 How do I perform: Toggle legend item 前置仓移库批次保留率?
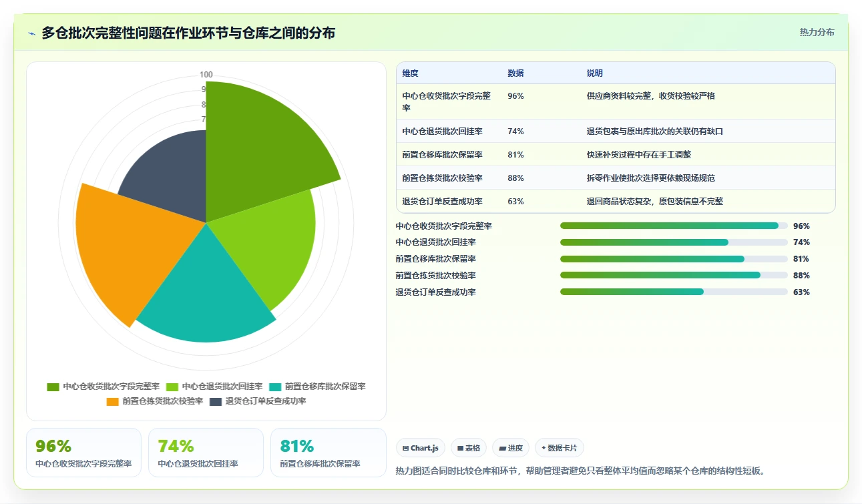(x=317, y=387)
